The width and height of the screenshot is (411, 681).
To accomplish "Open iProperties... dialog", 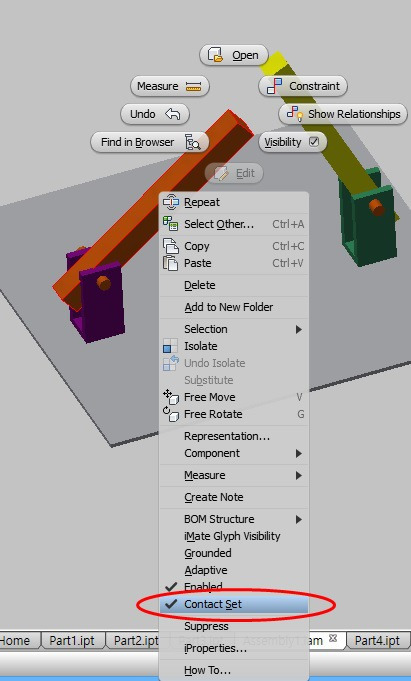I will (234, 648).
